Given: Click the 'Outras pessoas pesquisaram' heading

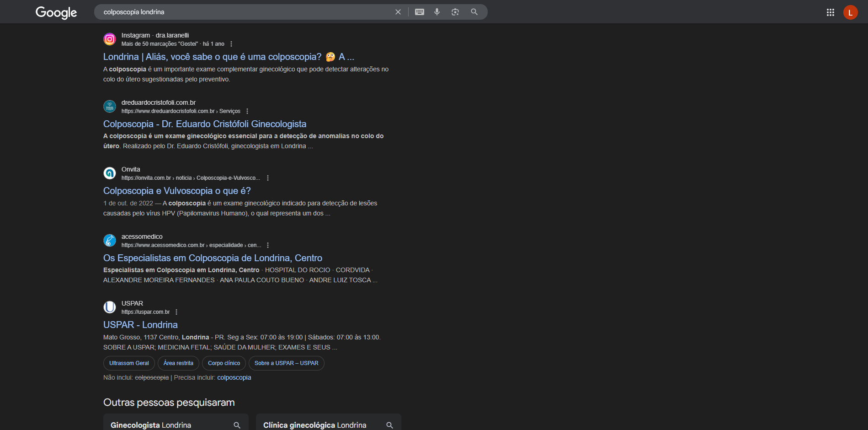Looking at the screenshot, I should click(x=169, y=403).
